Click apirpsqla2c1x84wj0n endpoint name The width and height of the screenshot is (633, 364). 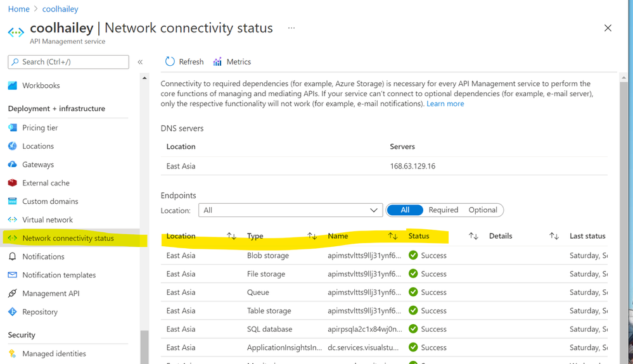point(365,329)
